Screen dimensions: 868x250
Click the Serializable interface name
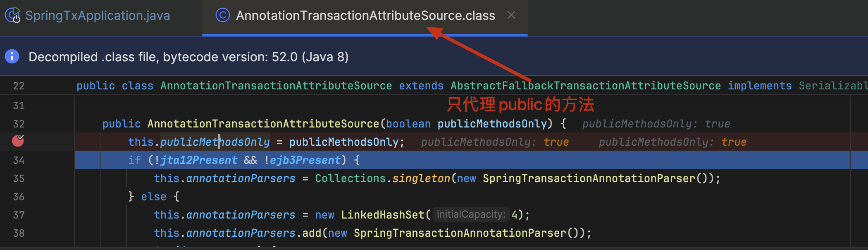tap(832, 86)
